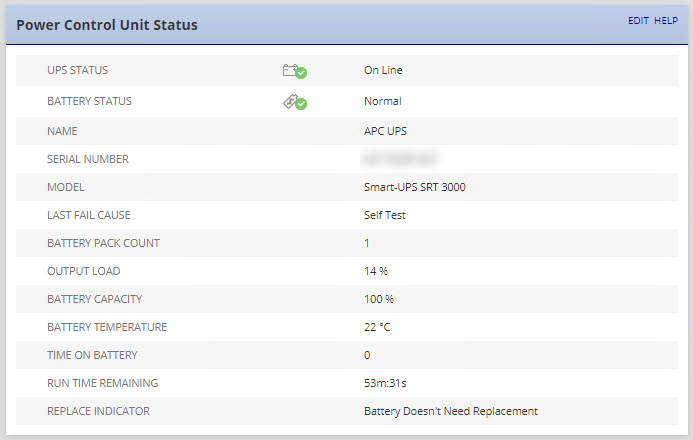Select 'Battery Doesn't Need Replacement' text
This screenshot has height=440, width=693.
pyautogui.click(x=451, y=411)
